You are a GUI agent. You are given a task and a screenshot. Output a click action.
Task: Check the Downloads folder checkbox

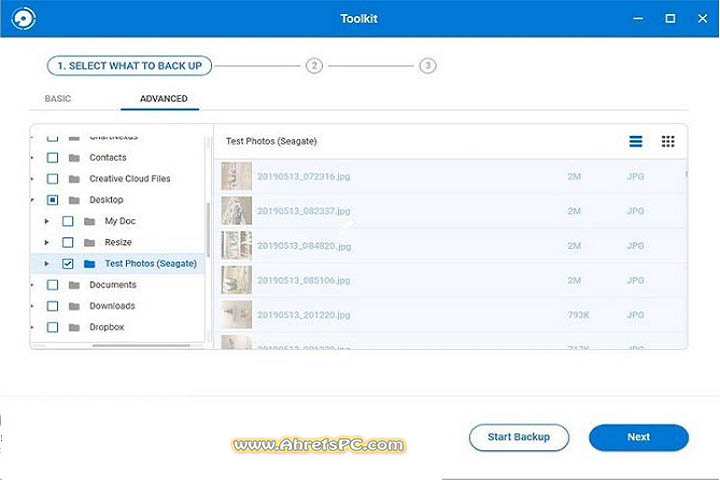tap(52, 306)
